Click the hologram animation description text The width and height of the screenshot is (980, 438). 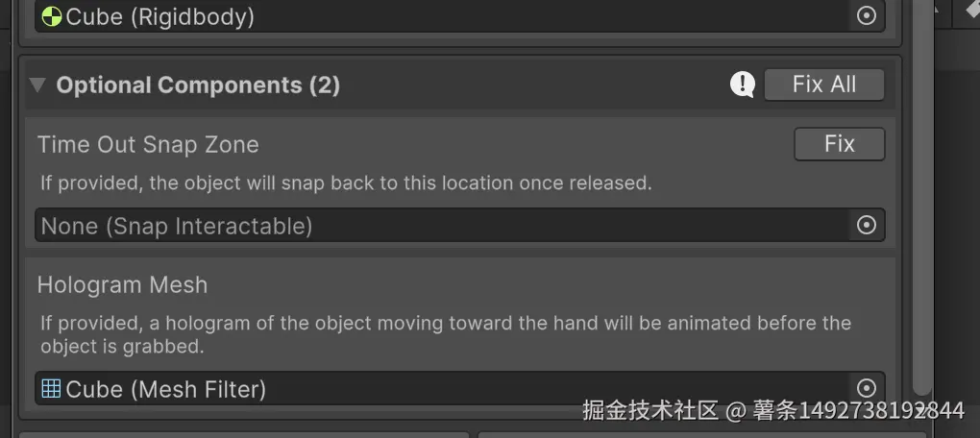pos(446,335)
